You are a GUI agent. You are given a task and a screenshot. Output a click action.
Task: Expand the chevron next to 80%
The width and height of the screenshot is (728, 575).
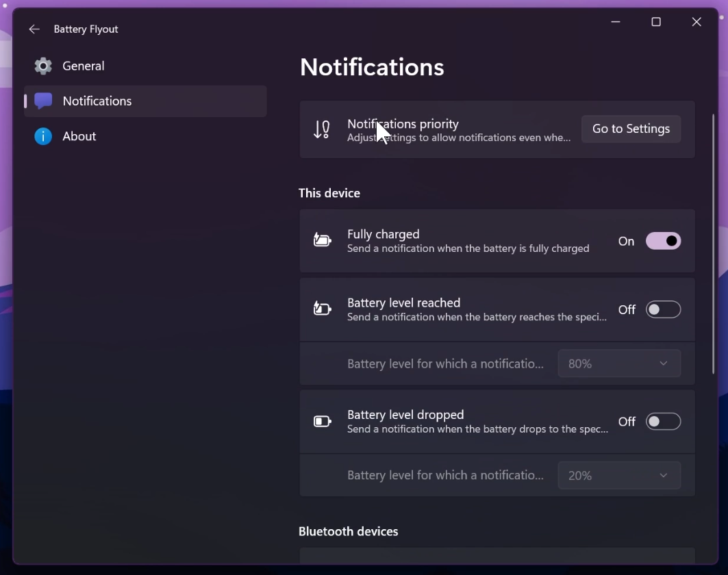(662, 363)
